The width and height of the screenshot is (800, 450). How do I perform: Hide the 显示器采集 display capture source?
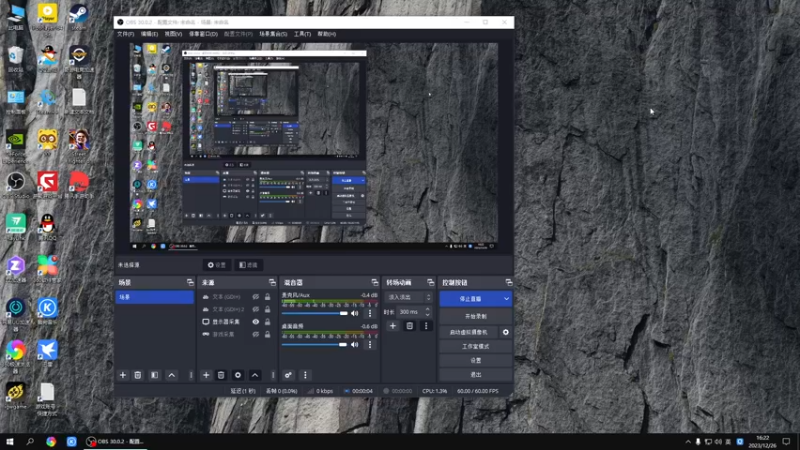pos(256,321)
